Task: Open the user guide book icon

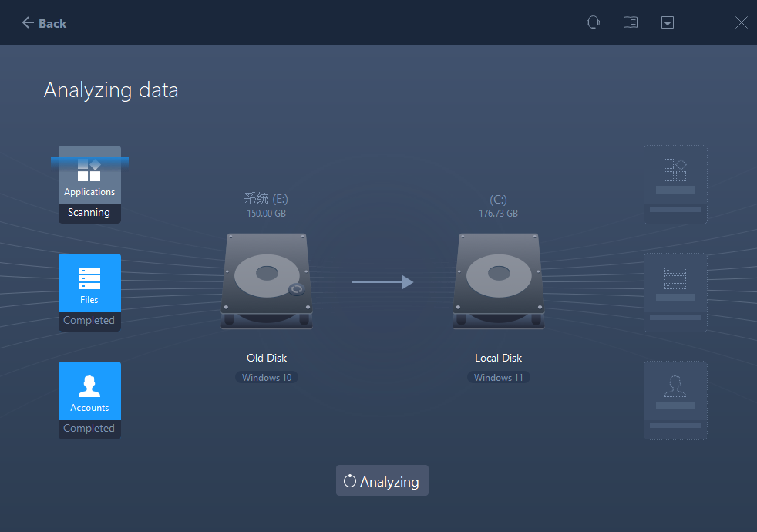Action: 630,22
